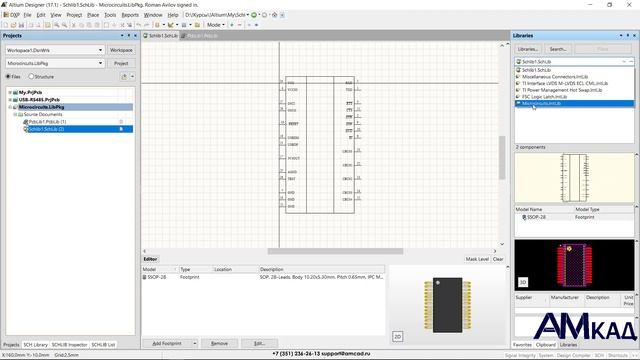Click the Workspace button
640x360 pixels.
pos(121,50)
